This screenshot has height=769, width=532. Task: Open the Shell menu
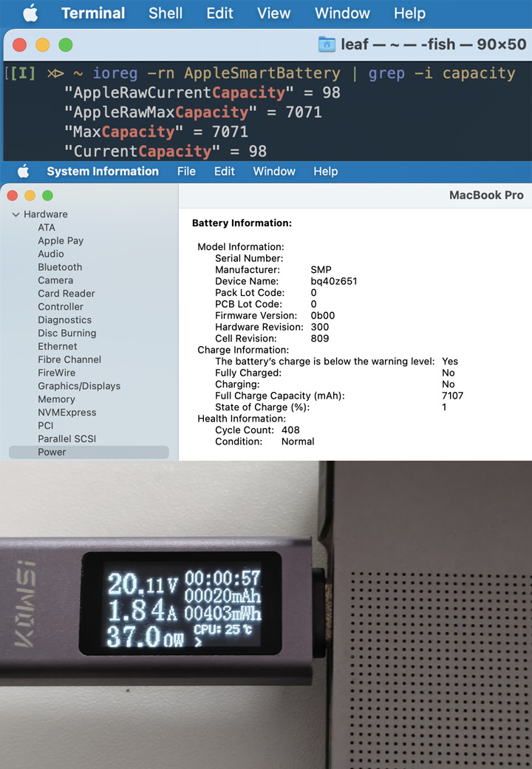tap(166, 13)
